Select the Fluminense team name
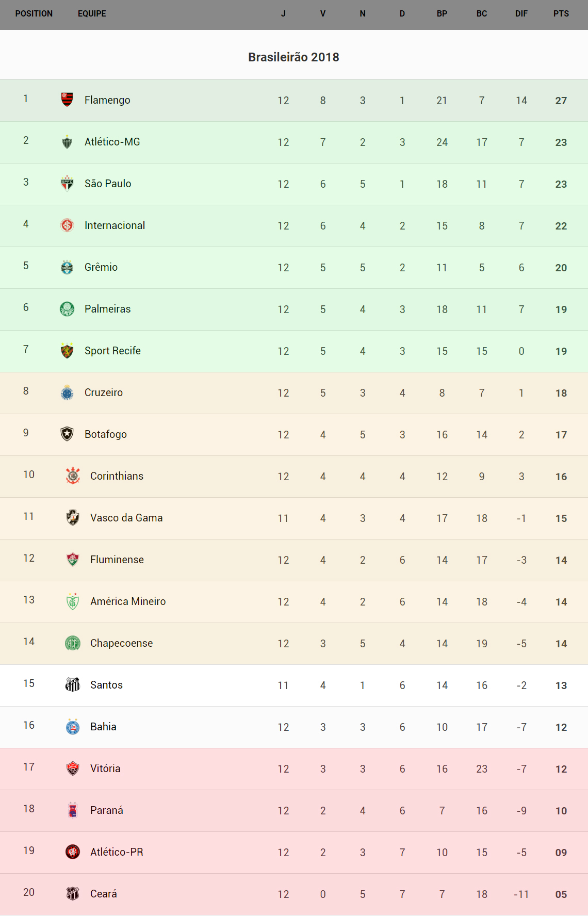Screen dimensions: 588x916 (x=117, y=560)
